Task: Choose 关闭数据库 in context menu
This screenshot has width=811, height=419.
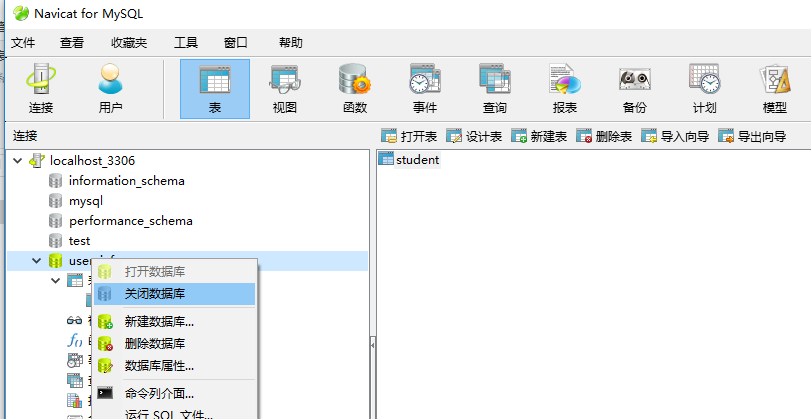Action: (174, 294)
